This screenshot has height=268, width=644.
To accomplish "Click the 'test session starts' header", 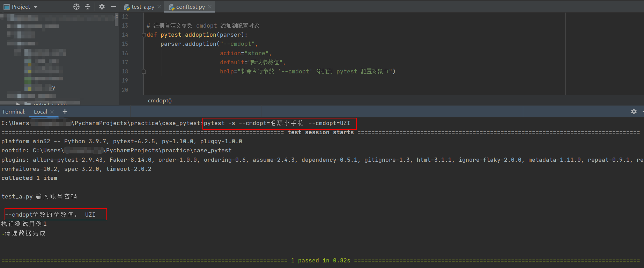I will pyautogui.click(x=321, y=132).
